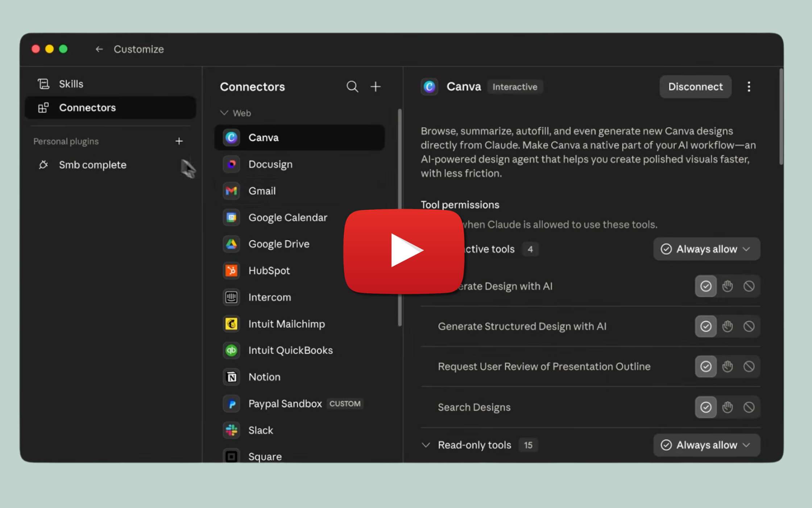The width and height of the screenshot is (812, 508).
Task: Require approval for the tool above Generate Structured Design
Action: 727,286
